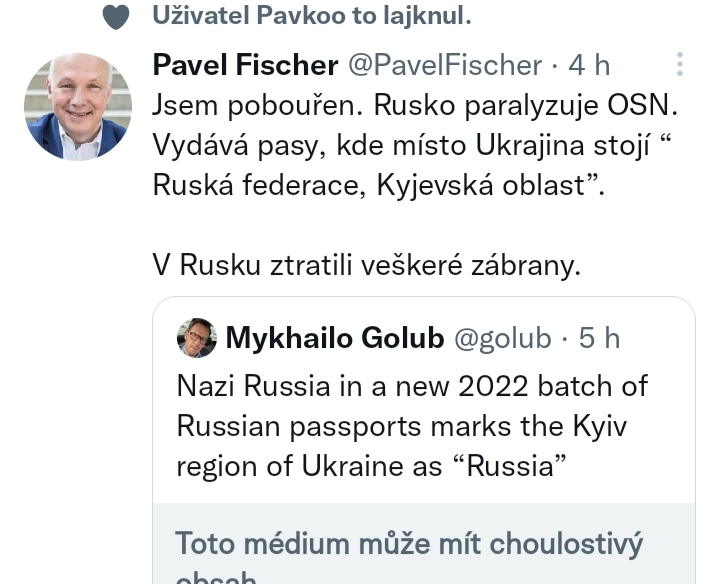Click the line "V Rusku ztratili veškeré zábrany"
720x584 pixels.
[366, 264]
